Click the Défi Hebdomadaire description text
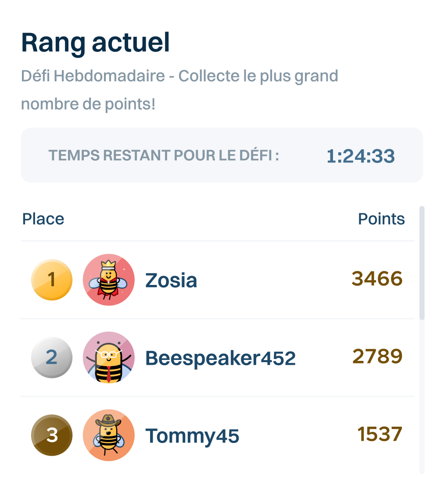Viewport: 444px width, 504px height. coord(179,90)
